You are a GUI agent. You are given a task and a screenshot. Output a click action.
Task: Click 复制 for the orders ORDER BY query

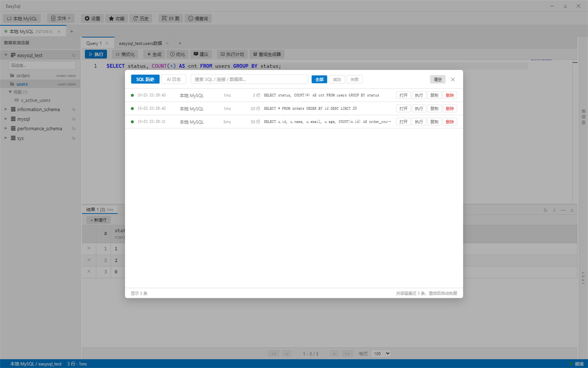click(x=434, y=108)
